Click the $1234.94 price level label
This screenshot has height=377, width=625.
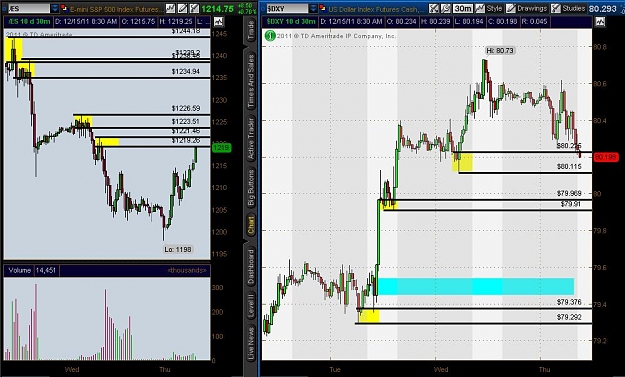pyautogui.click(x=186, y=72)
